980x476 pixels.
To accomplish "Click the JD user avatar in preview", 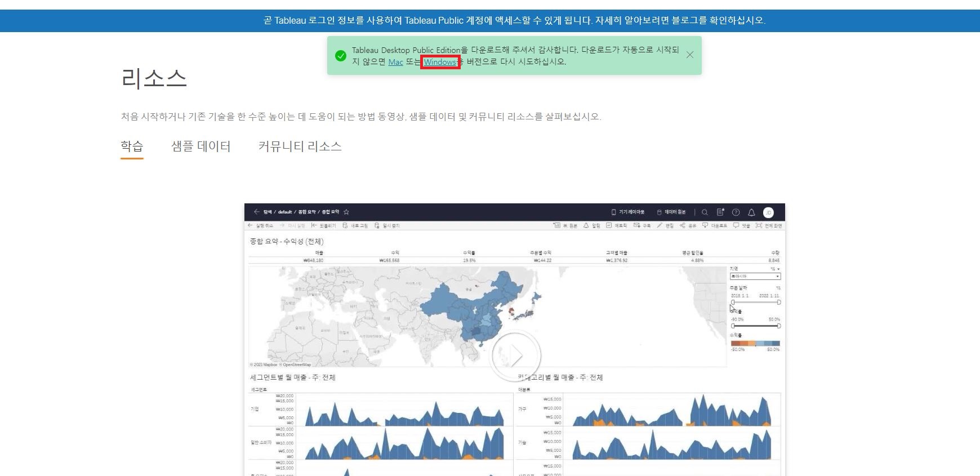I will pos(768,212).
